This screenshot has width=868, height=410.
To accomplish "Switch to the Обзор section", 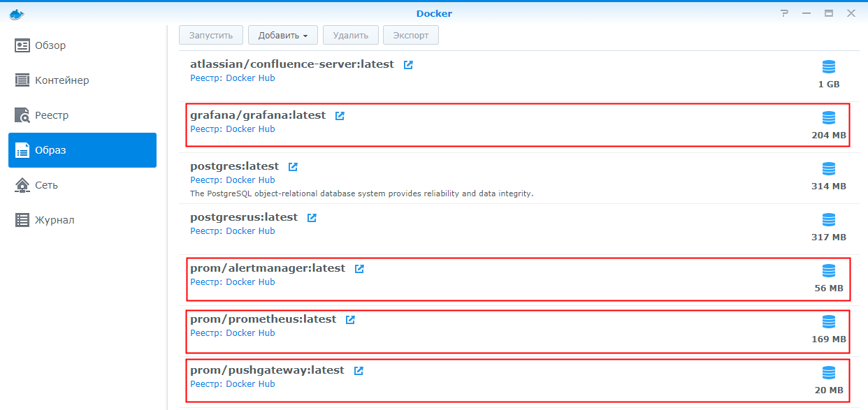I will tap(50, 45).
